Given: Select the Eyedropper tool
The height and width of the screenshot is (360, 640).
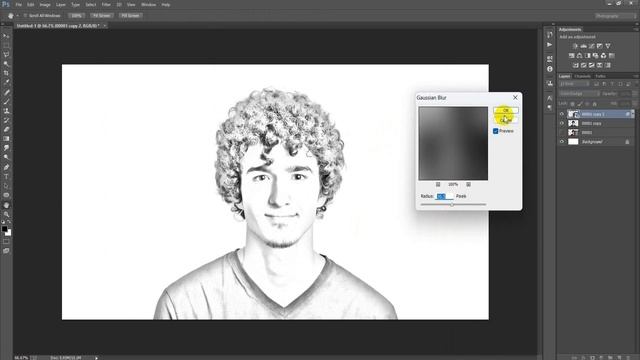Looking at the screenshot, I should point(6,82).
